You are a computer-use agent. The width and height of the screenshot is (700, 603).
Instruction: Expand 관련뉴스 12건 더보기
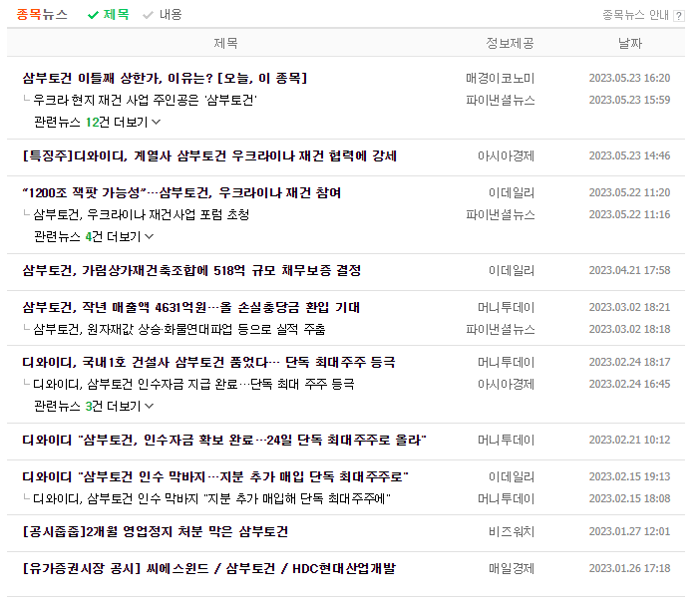(x=98, y=122)
